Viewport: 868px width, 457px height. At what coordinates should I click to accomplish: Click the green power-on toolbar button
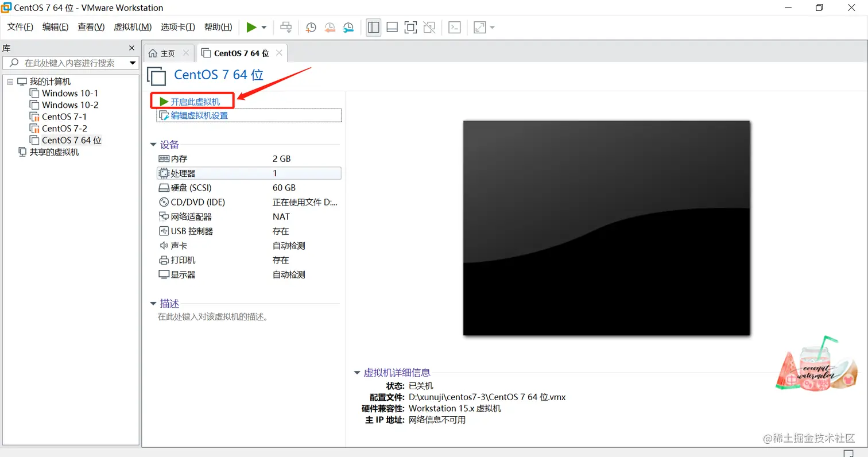point(251,27)
